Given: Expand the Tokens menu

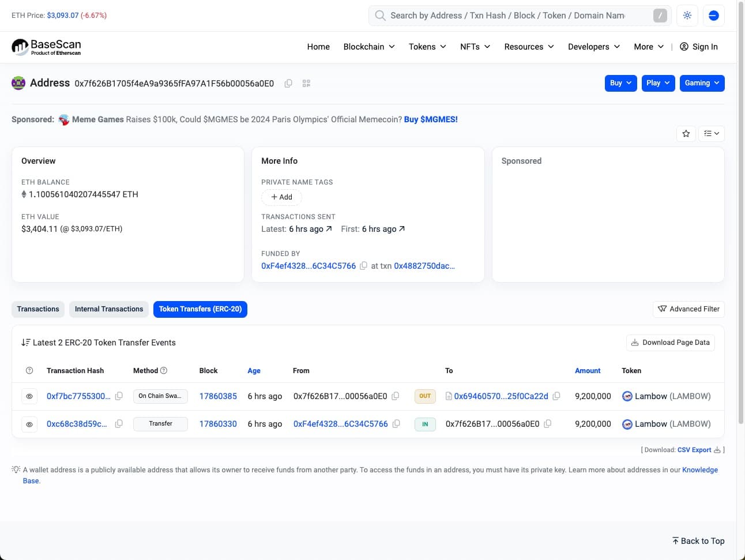Looking at the screenshot, I should point(427,47).
